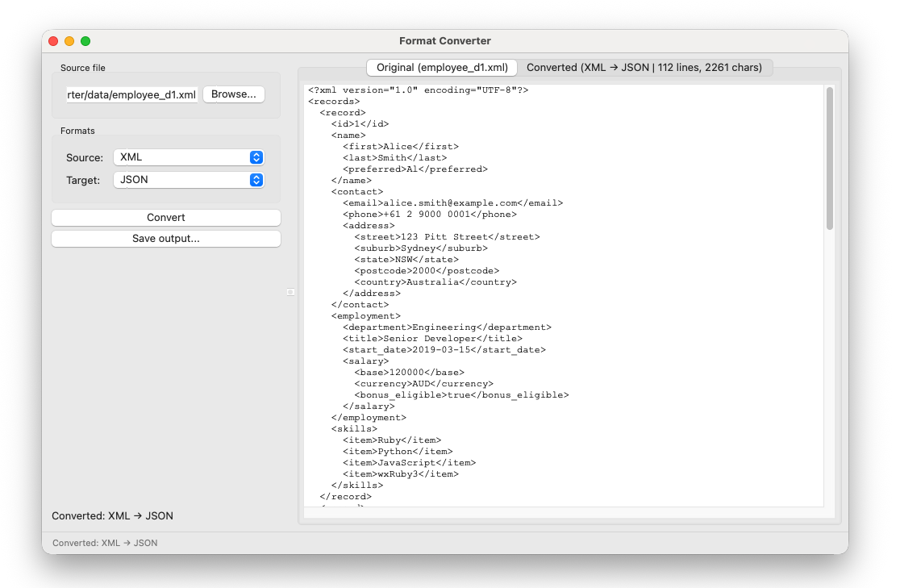The width and height of the screenshot is (900, 588).
Task: Open the Target format dropdown showing JSON
Action: 189,180
